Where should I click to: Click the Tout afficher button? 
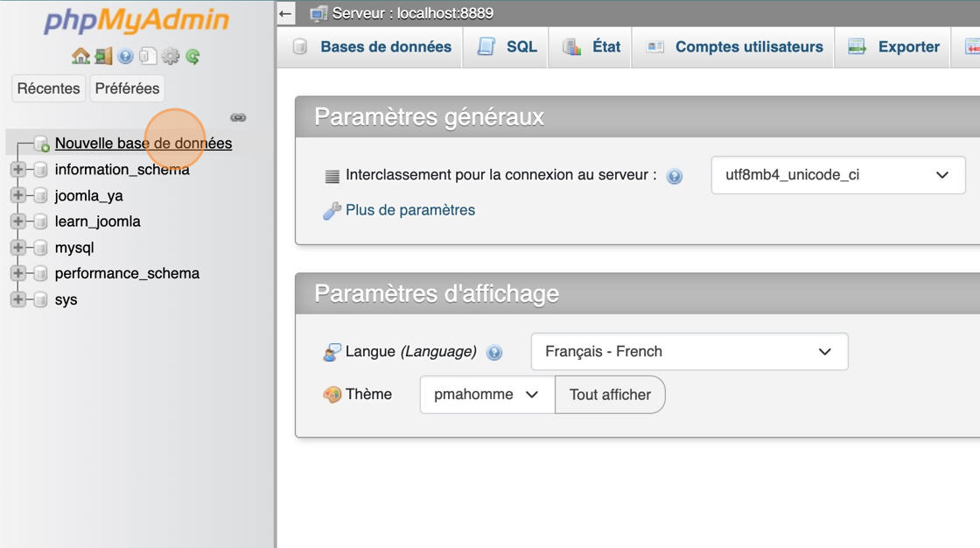click(x=610, y=395)
